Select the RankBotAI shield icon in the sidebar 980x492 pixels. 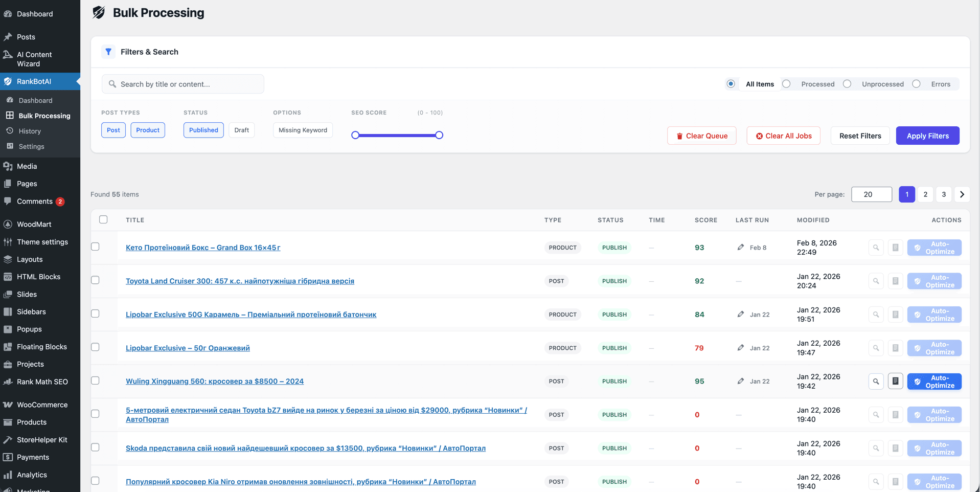8,81
